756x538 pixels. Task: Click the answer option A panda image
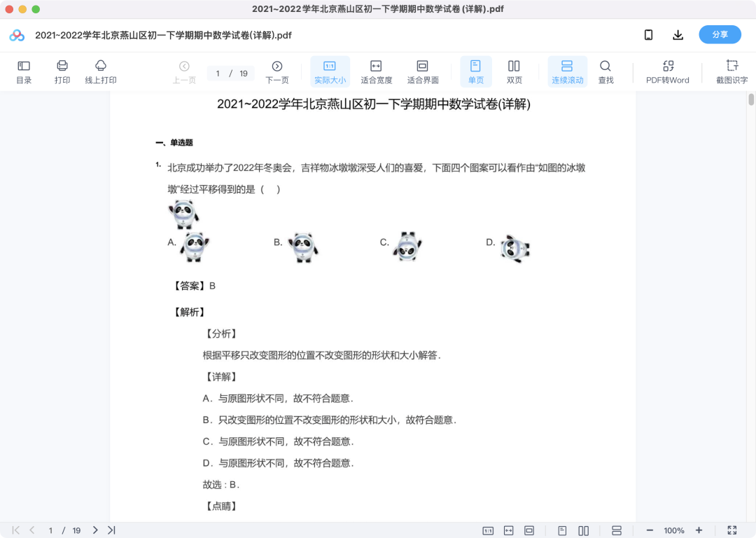tap(195, 247)
